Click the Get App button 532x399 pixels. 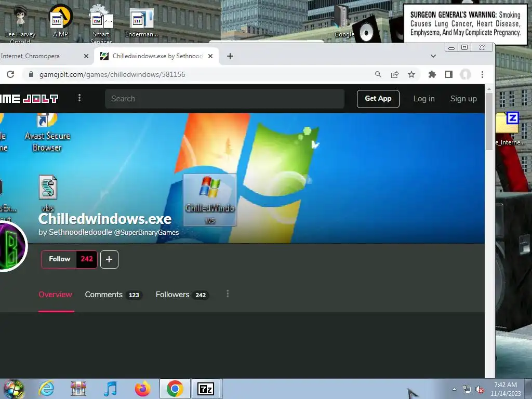(378, 99)
